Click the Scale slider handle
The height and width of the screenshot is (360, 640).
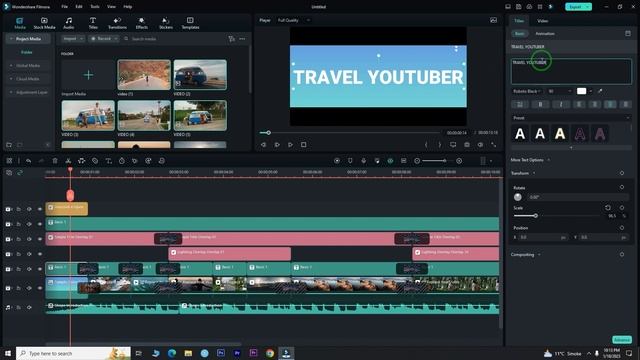(536, 216)
